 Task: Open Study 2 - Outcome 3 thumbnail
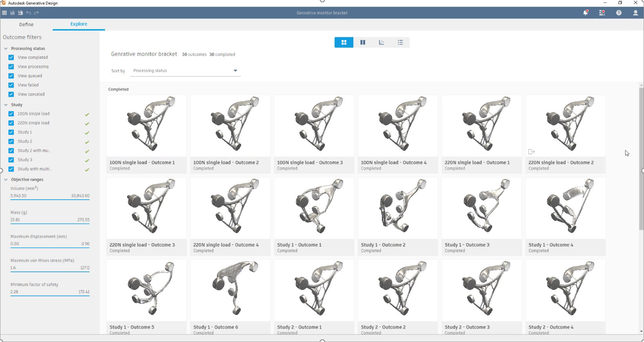coord(482,290)
